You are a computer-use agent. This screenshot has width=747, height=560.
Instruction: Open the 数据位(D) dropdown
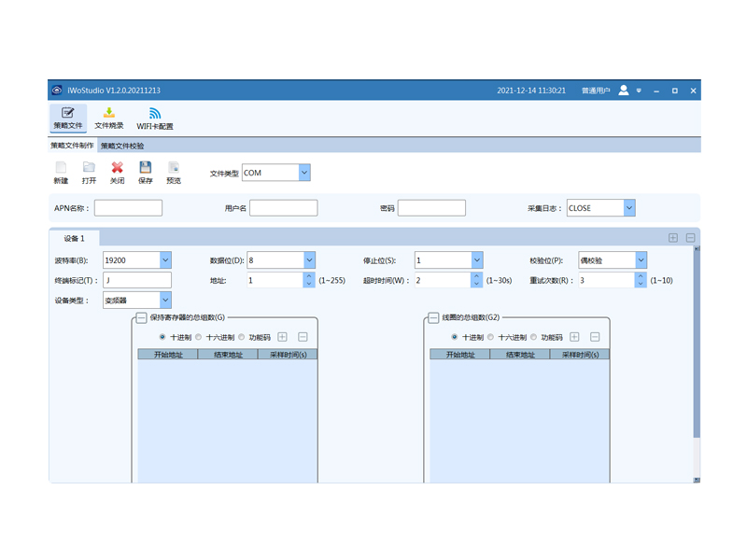coord(309,260)
